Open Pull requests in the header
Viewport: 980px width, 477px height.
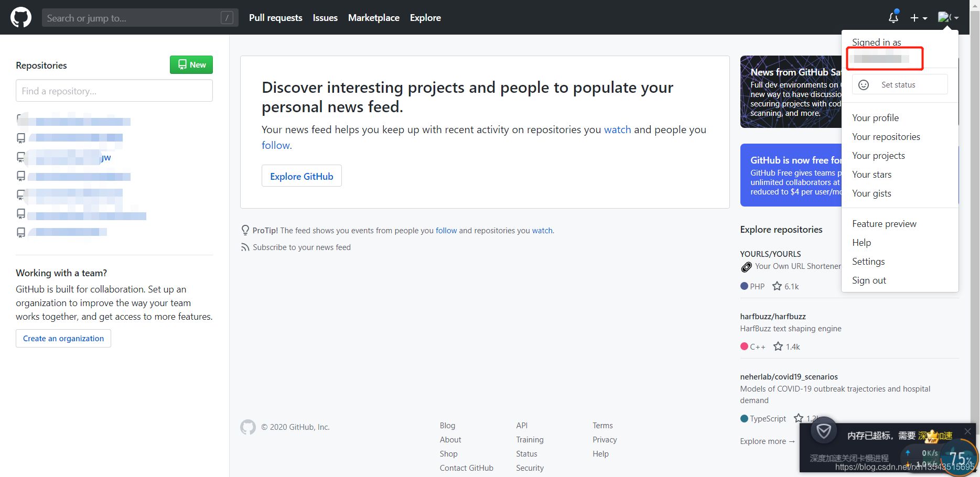tap(276, 18)
